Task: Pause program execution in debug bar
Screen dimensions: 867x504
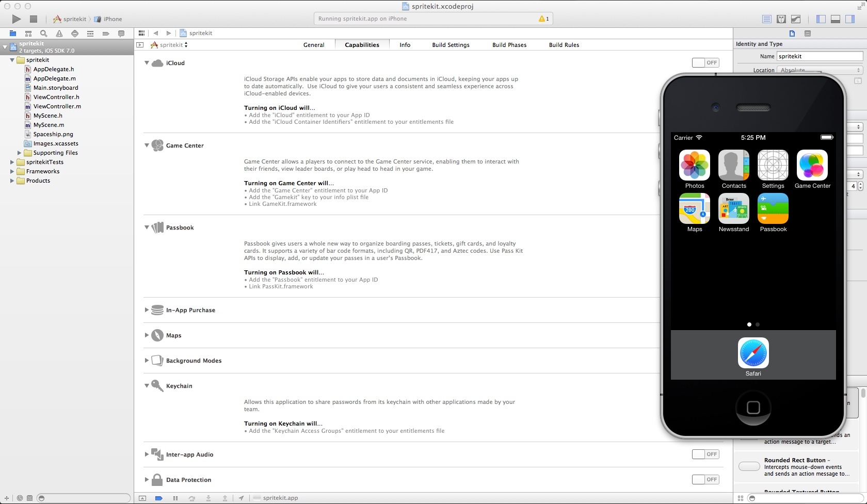Action: tap(175, 498)
